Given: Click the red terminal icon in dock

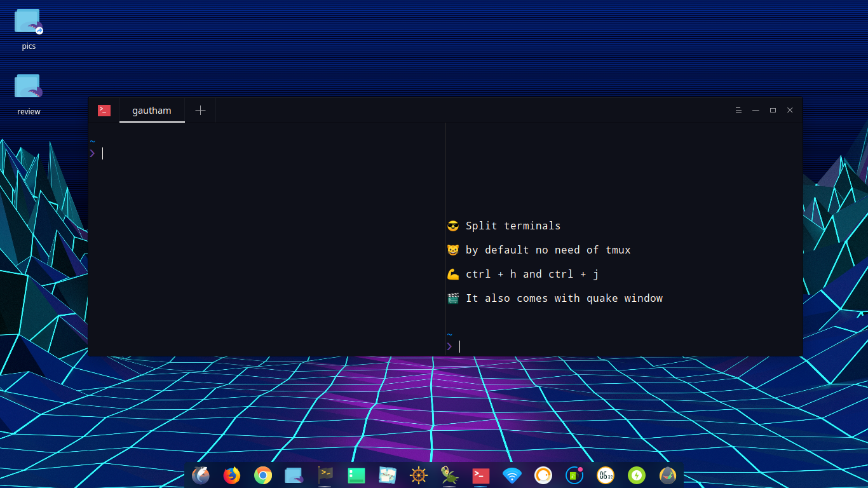Looking at the screenshot, I should click(480, 475).
